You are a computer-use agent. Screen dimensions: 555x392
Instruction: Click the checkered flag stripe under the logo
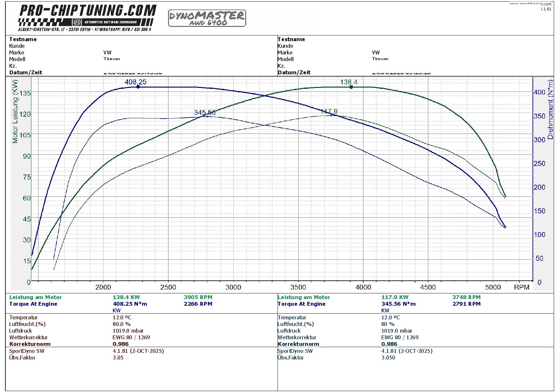(x=86, y=22)
